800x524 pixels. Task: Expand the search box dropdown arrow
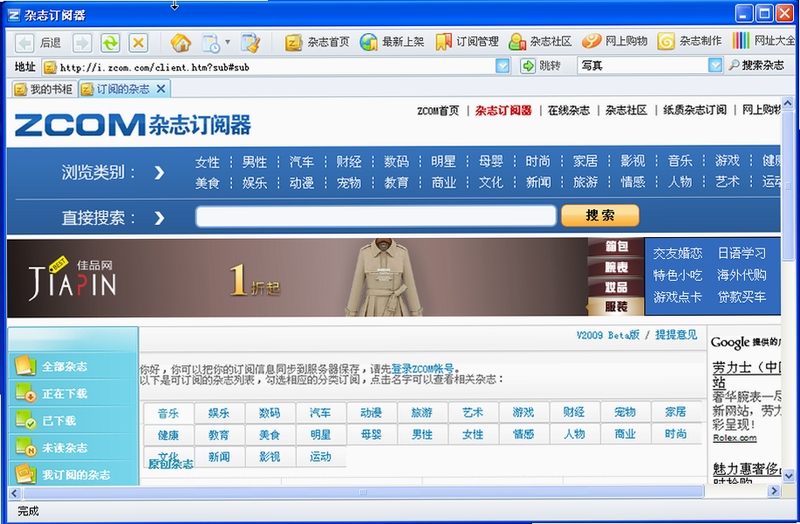[715, 65]
